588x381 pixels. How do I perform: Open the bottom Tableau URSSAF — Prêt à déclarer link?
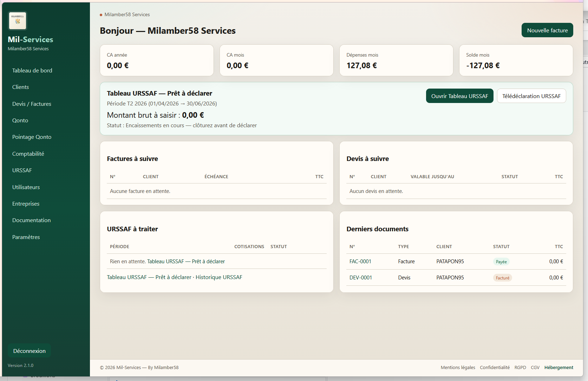[x=149, y=277]
